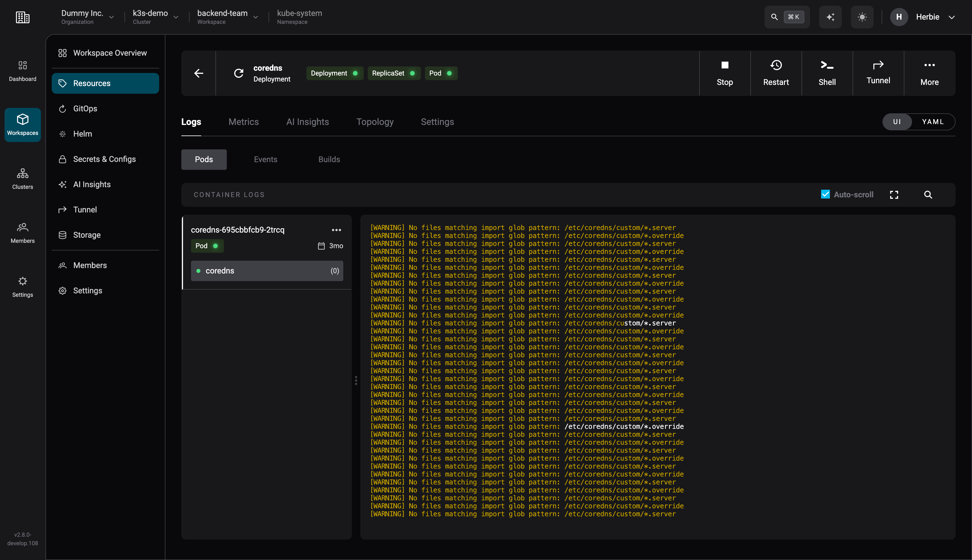
Task: Click the Deployment status badge
Action: click(x=335, y=73)
